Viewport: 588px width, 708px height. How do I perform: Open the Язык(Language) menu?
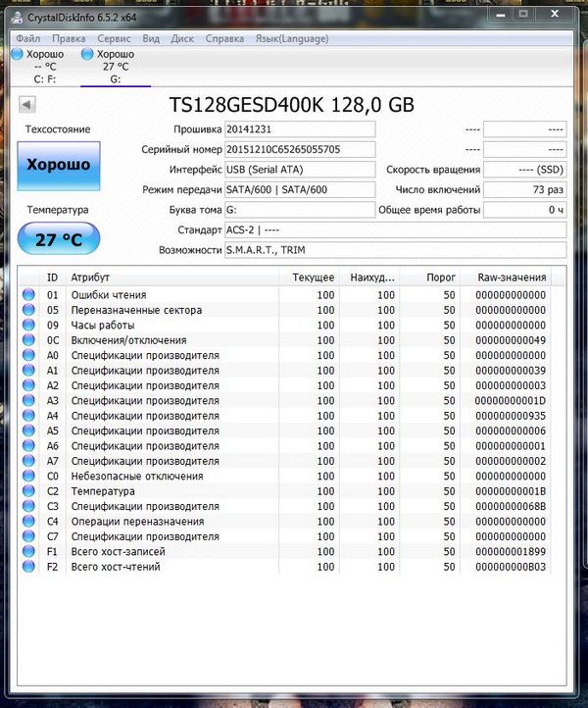291,38
